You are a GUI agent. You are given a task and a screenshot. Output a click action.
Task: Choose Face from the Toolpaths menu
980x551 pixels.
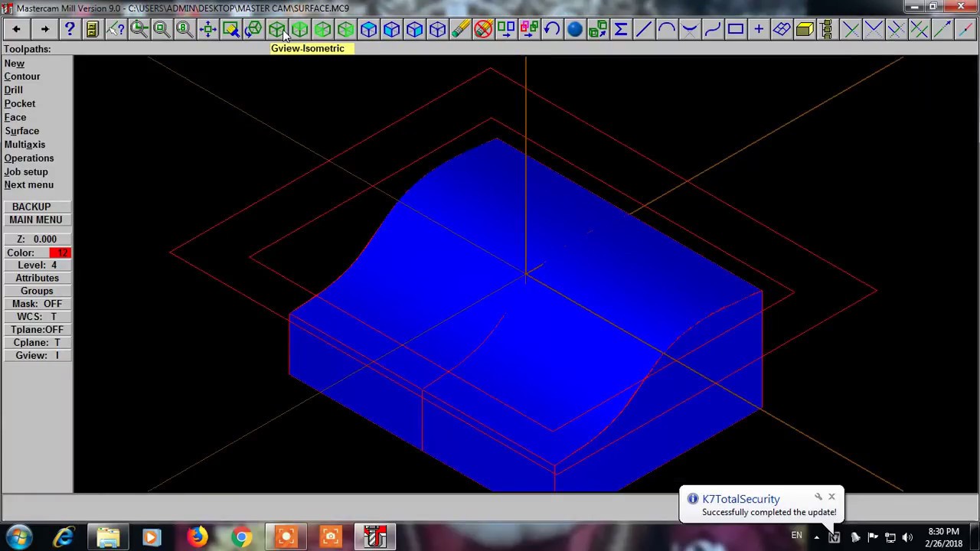[x=15, y=117]
